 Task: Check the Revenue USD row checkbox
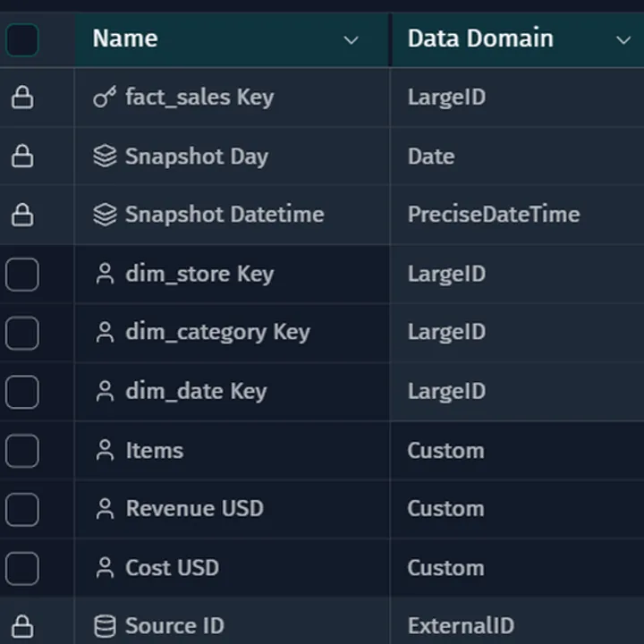click(x=22, y=509)
